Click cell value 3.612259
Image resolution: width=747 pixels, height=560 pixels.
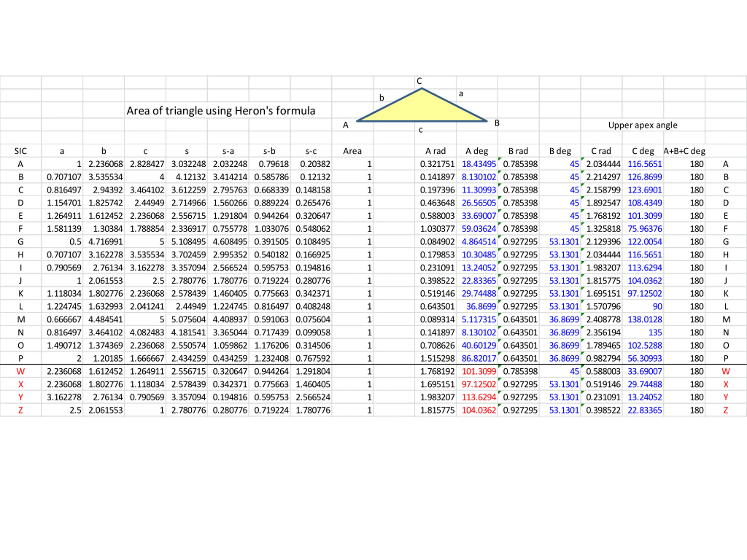click(x=189, y=190)
